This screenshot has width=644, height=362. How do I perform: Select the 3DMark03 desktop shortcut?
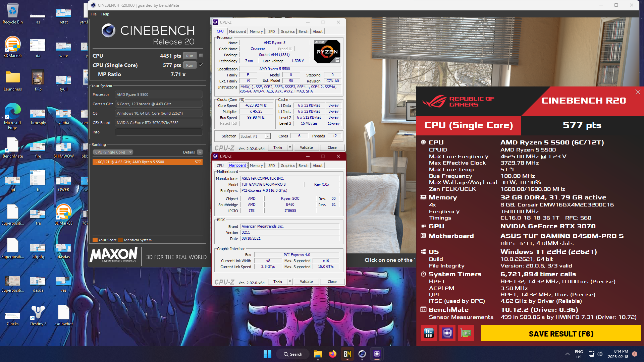pyautogui.click(x=63, y=215)
